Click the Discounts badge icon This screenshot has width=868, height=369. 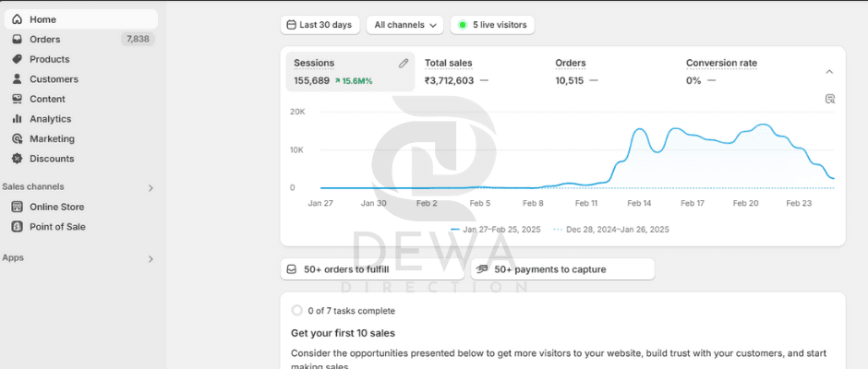coord(17,159)
